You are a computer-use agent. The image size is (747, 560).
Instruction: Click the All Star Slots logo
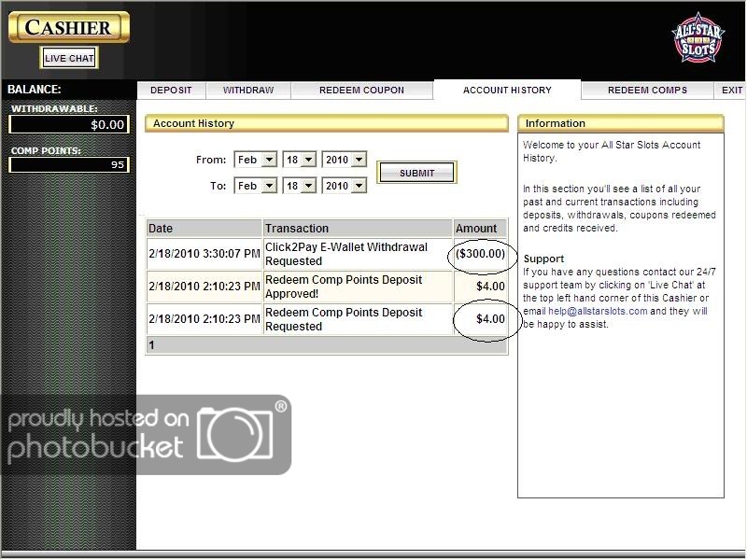coord(698,38)
